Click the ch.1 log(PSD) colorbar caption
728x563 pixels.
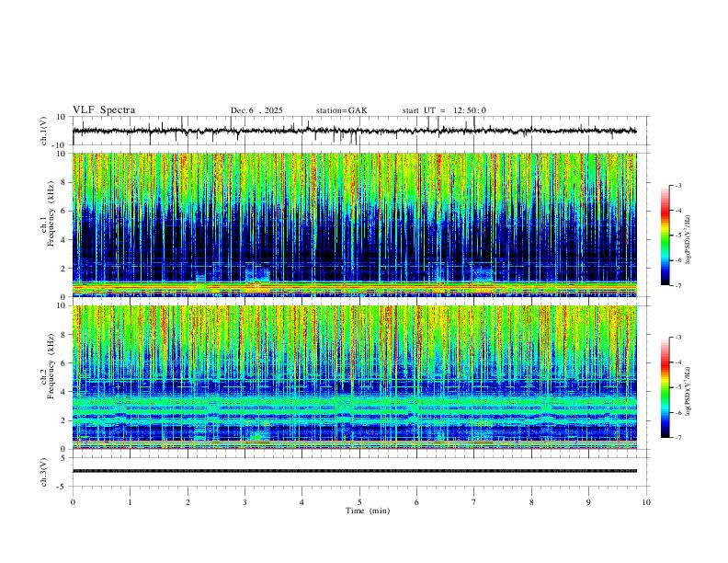click(688, 240)
